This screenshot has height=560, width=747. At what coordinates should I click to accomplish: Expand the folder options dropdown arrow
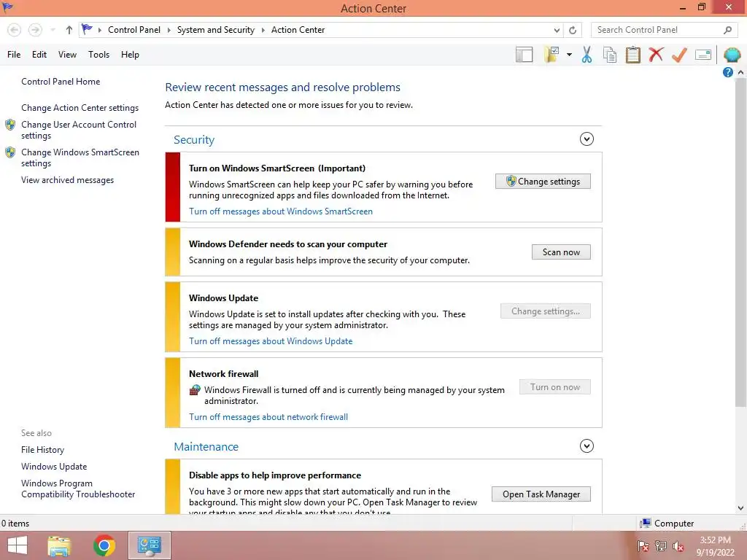pyautogui.click(x=569, y=55)
